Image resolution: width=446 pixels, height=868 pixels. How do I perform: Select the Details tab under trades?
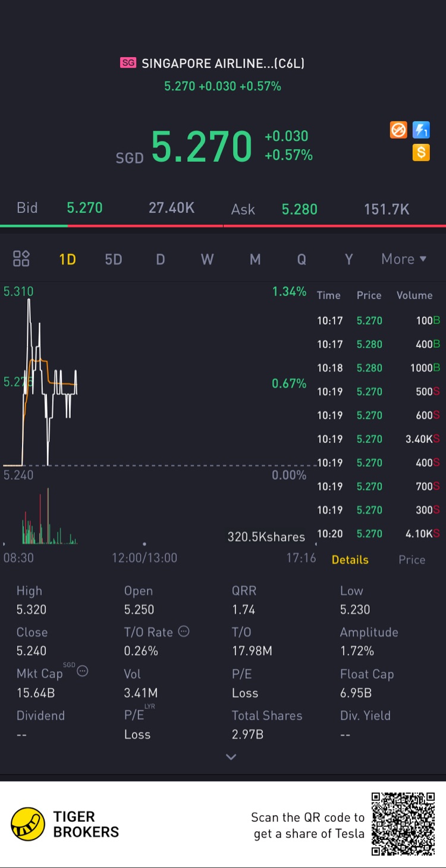click(x=350, y=559)
